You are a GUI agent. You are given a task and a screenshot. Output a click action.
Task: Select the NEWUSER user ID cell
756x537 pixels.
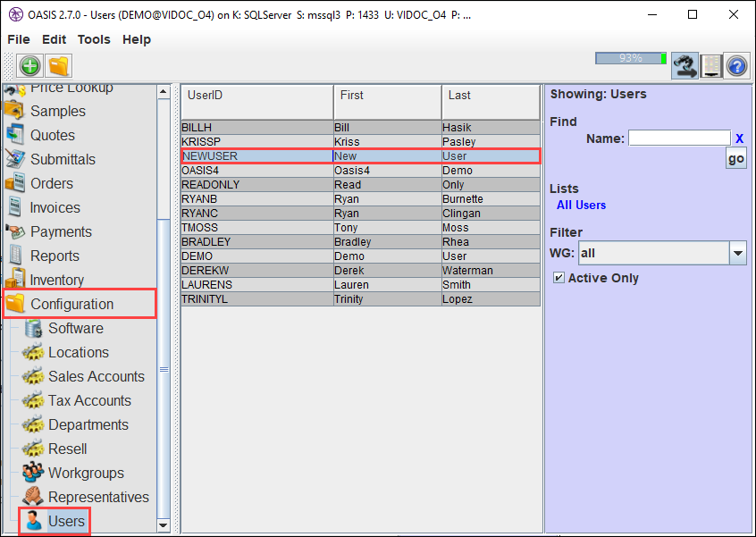tap(257, 156)
